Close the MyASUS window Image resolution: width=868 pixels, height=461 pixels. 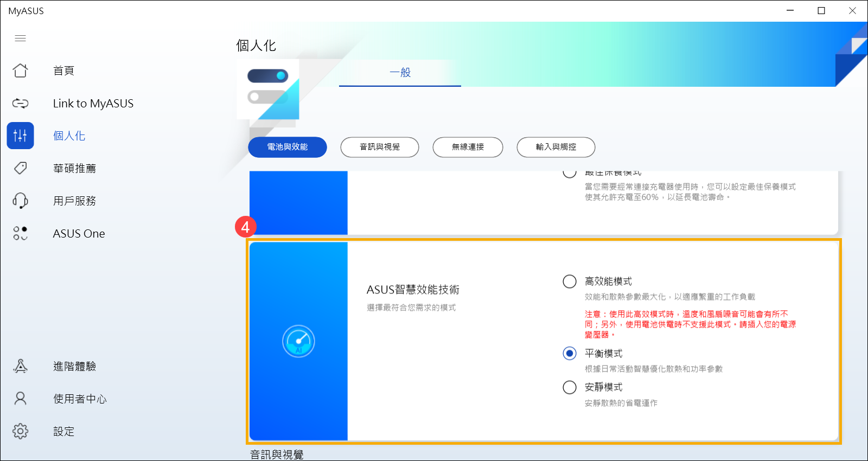(852, 10)
